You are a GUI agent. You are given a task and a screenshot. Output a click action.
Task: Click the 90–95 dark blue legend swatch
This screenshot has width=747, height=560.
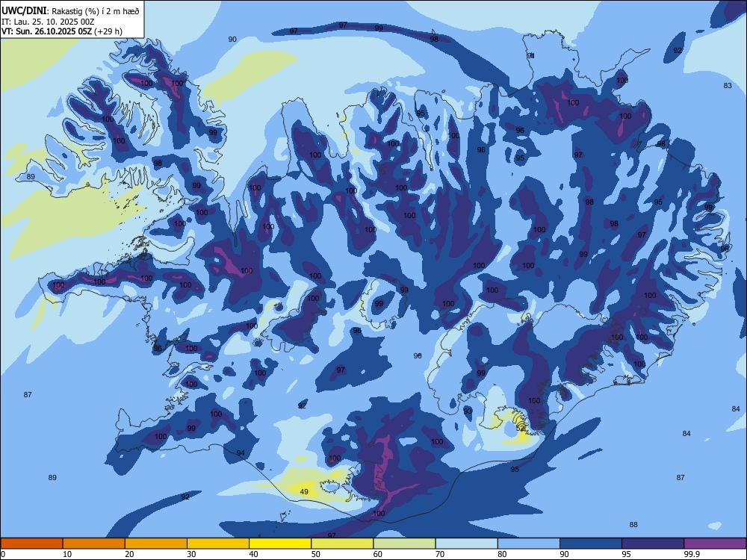point(591,544)
